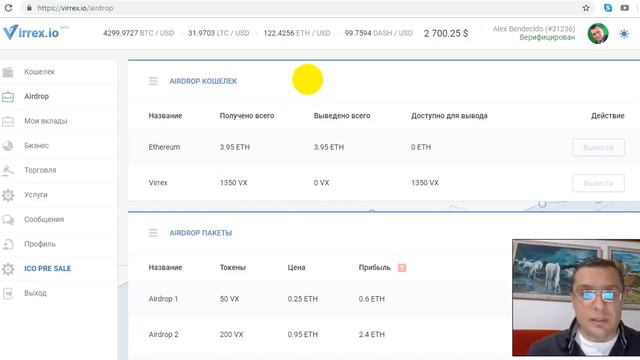Click Вывести button in the Virrex row
Image resolution: width=640 pixels, height=360 pixels.
[x=598, y=183]
